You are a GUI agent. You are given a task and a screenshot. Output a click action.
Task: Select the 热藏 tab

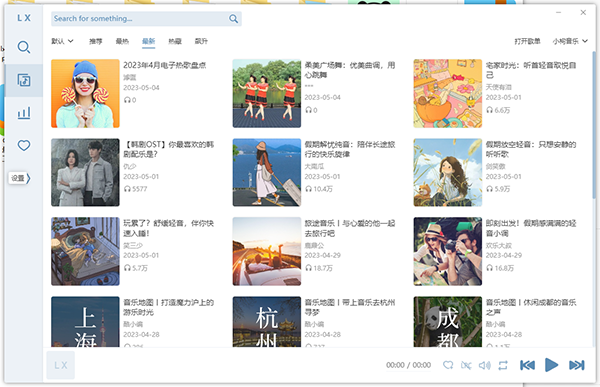(175, 41)
